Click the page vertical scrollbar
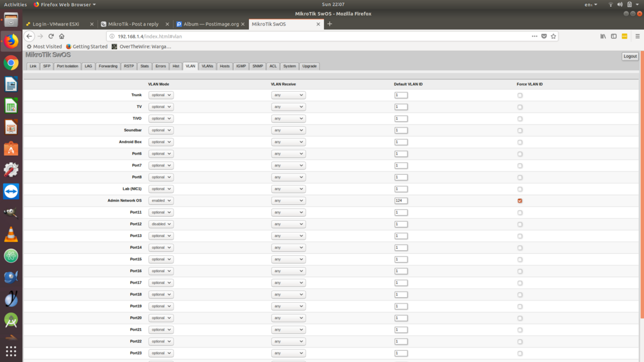This screenshot has width=644, height=362. [641, 185]
